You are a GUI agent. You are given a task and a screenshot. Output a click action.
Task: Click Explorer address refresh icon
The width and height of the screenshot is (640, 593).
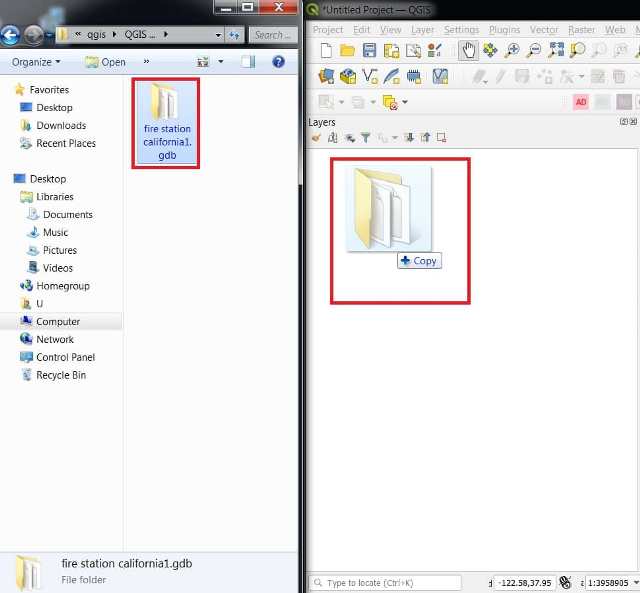pyautogui.click(x=234, y=36)
